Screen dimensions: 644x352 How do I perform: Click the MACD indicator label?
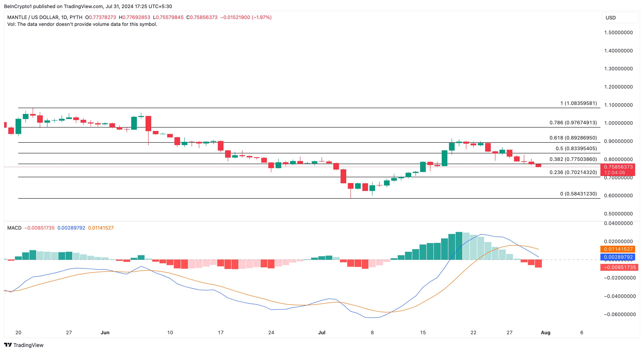tap(14, 228)
